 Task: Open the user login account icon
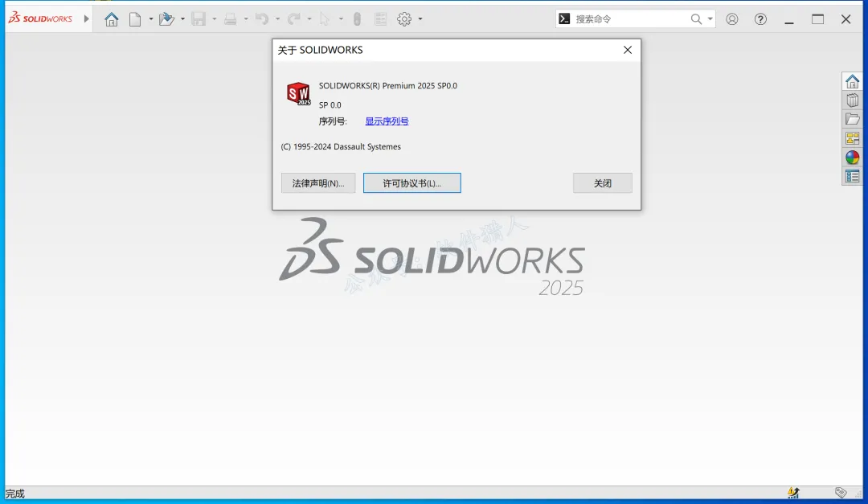[732, 19]
